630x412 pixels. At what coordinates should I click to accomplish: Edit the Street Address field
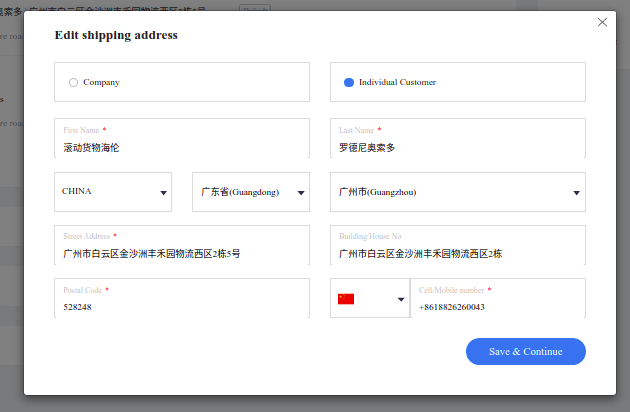pos(181,254)
